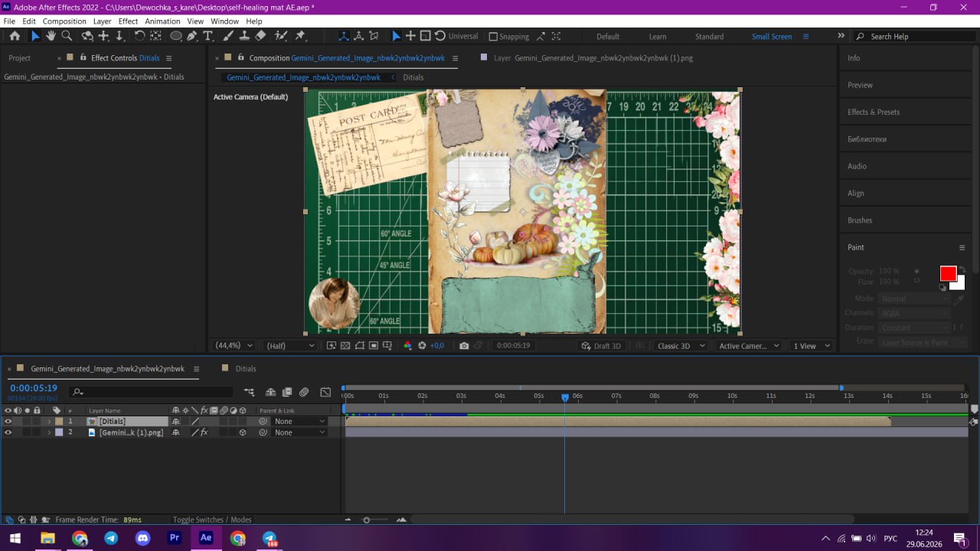Screen dimensions: 980x551
Task: Click Toggle Switches / Modes button
Action: pyautogui.click(x=212, y=520)
